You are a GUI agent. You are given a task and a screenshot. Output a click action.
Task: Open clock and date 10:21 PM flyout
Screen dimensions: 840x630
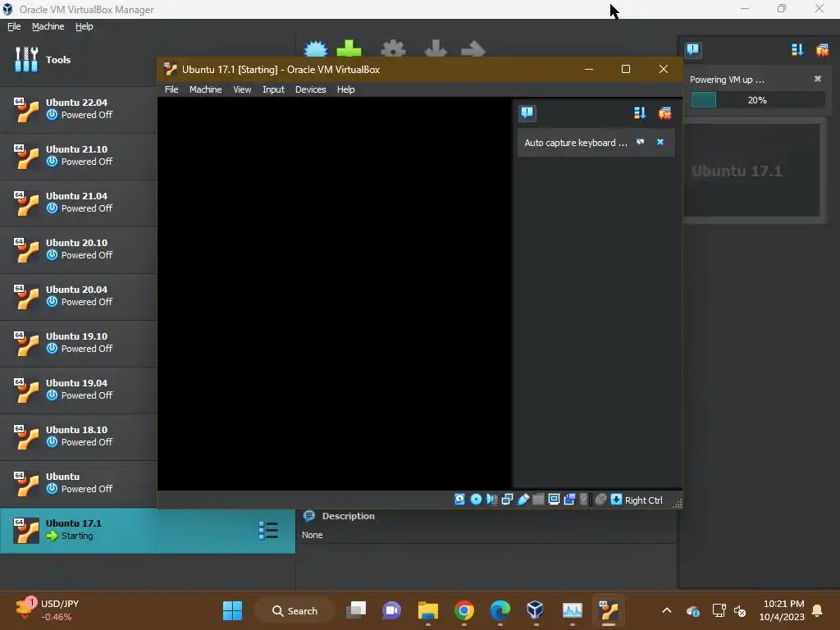pyautogui.click(x=782, y=610)
